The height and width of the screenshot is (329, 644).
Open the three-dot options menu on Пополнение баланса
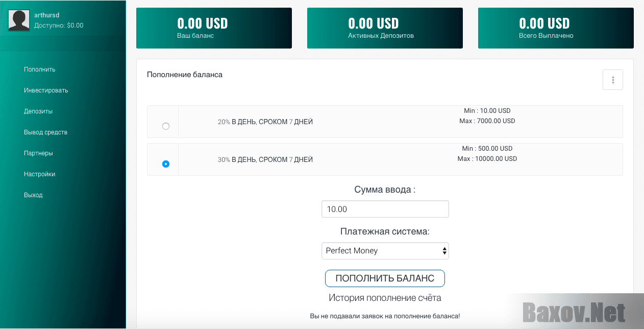(x=612, y=80)
